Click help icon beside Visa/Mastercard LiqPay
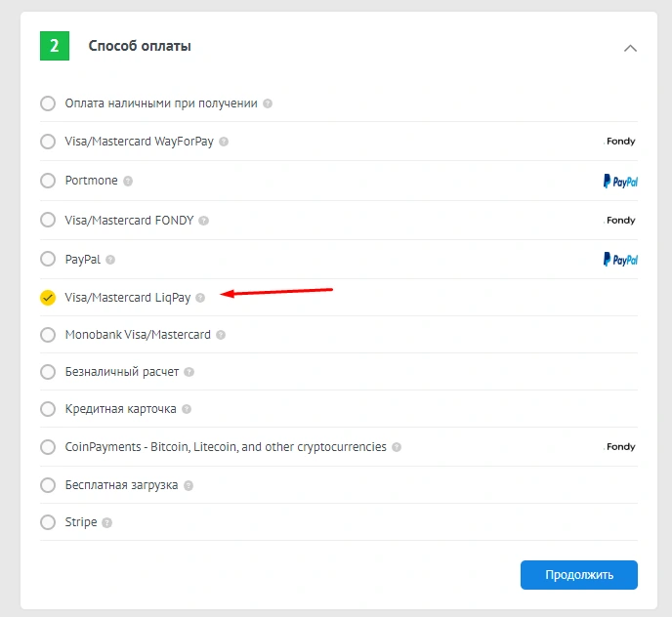Image resolution: width=672 pixels, height=617 pixels. tap(200, 298)
